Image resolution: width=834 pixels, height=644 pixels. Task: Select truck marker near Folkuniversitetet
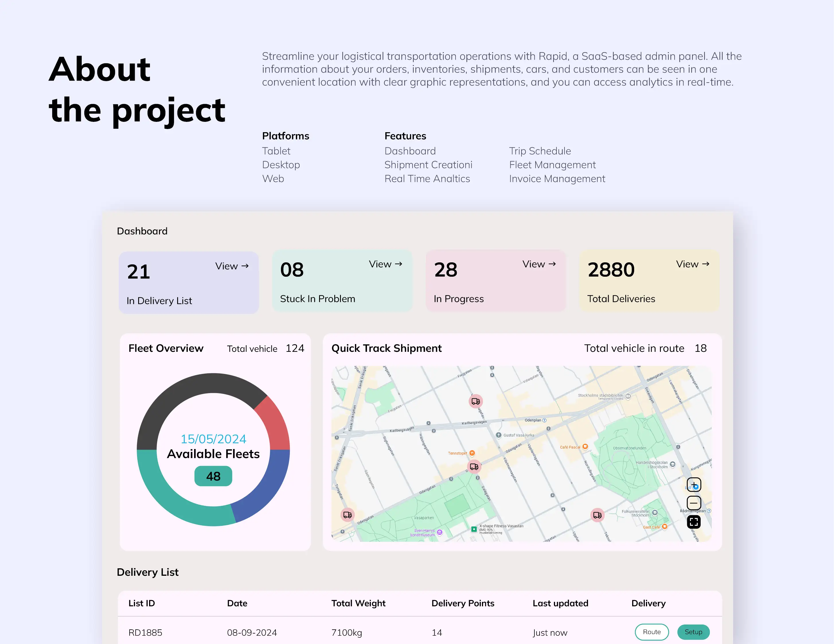tap(597, 515)
